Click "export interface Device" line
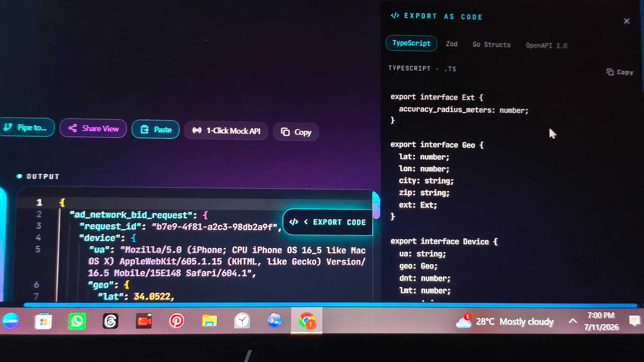This screenshot has height=362, width=644. click(444, 241)
